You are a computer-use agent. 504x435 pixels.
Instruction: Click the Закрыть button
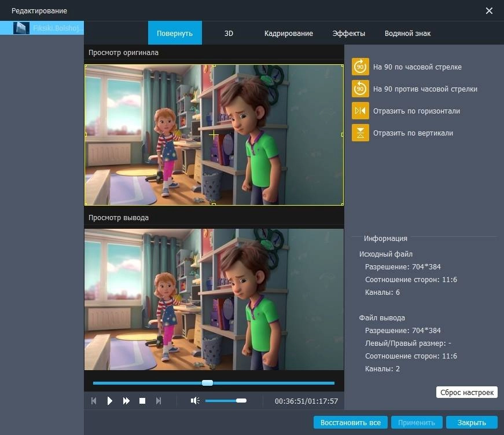tap(472, 422)
